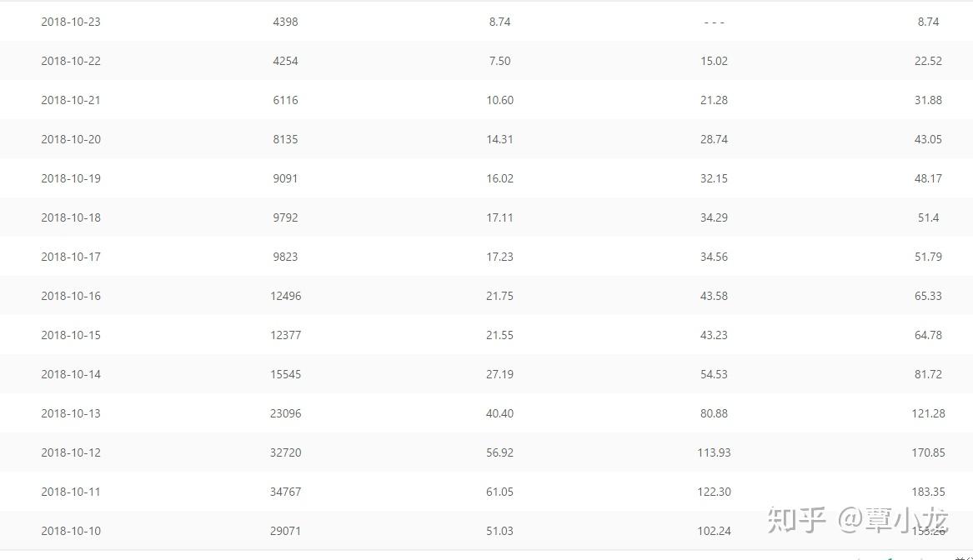
Task: Select the 2018-10-20 date entry
Action: pos(71,139)
